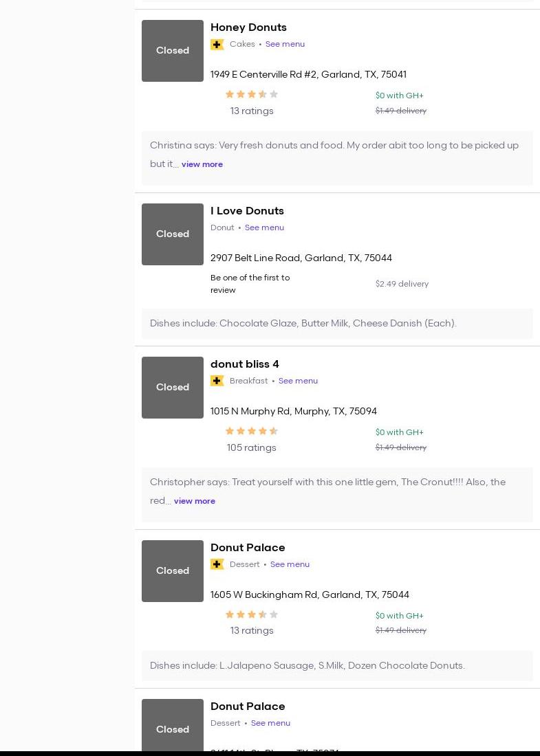Click 105 ratings under donut bliss 4
This screenshot has height=756, width=540.
pos(252,447)
